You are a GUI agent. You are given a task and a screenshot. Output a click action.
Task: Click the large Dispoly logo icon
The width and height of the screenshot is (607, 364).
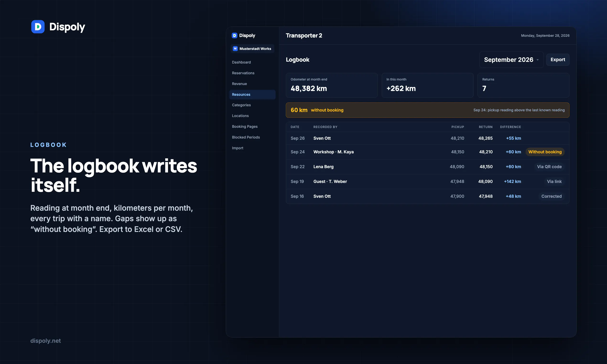click(x=38, y=27)
